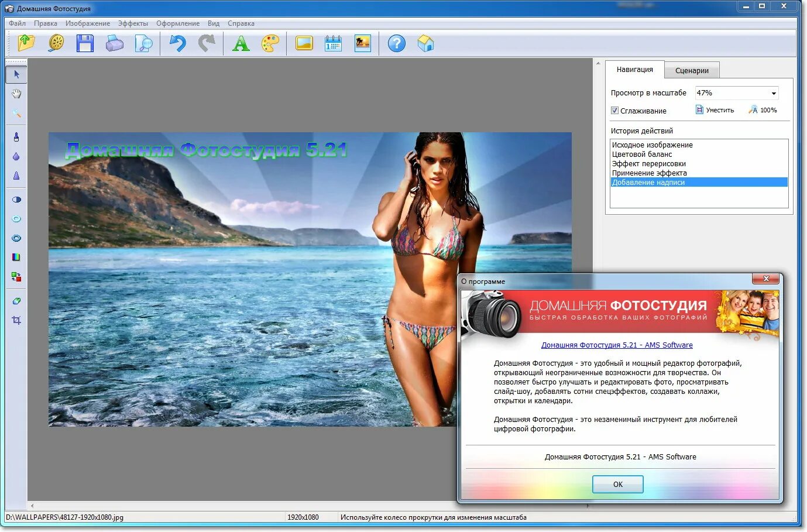807x532 pixels.
Task: Click the up arrow of the vertical scrollbar
Action: [598, 63]
